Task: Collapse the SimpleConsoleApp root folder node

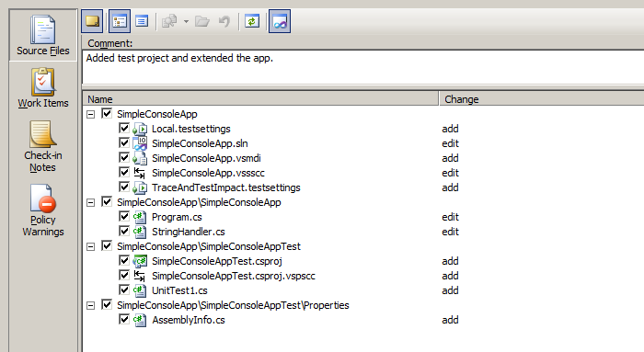Action: 91,114
